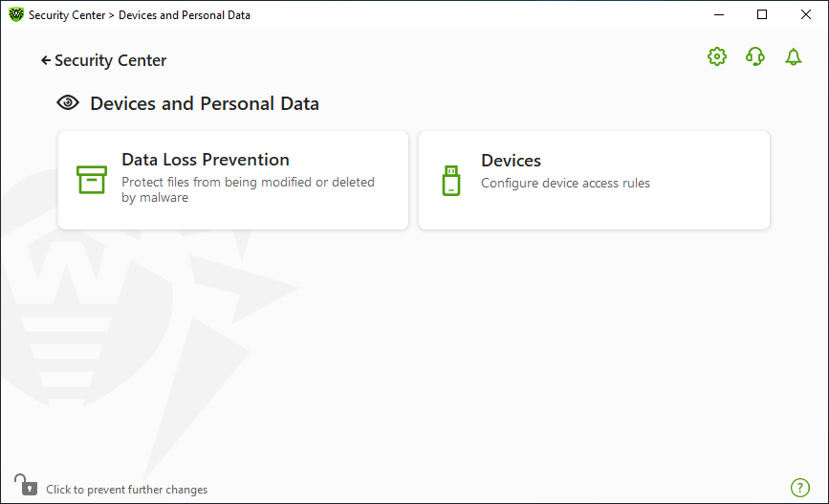Click "Protect files from being modified" description

(x=248, y=189)
